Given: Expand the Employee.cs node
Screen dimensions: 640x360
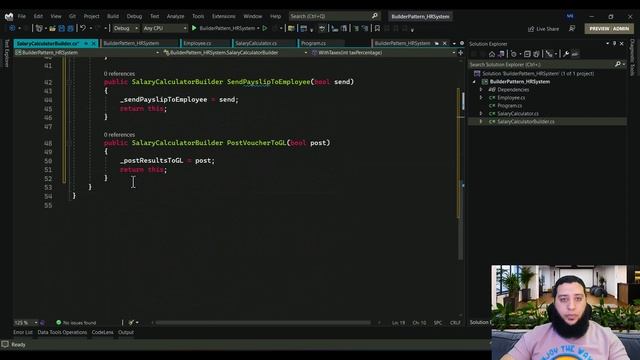Looking at the screenshot, I should click(481, 98).
